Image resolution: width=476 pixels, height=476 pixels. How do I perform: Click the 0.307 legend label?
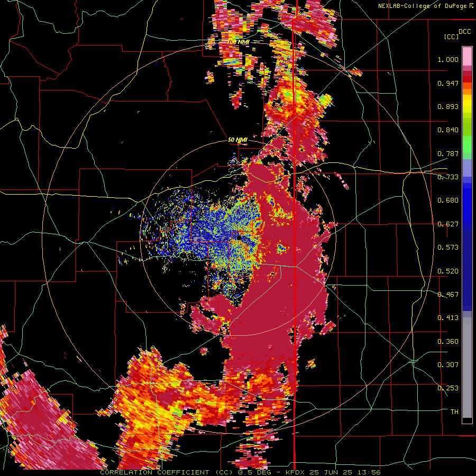[x=448, y=364]
